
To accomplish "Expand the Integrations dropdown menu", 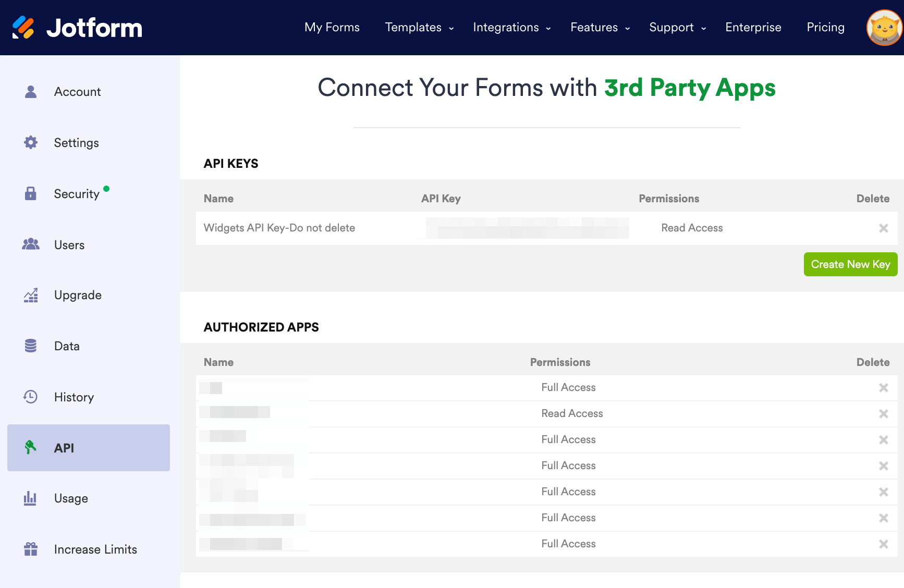I will click(511, 27).
